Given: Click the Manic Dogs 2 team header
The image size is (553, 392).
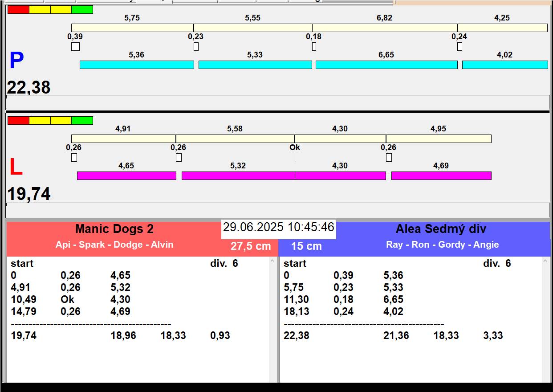Looking at the screenshot, I should tap(114, 229).
